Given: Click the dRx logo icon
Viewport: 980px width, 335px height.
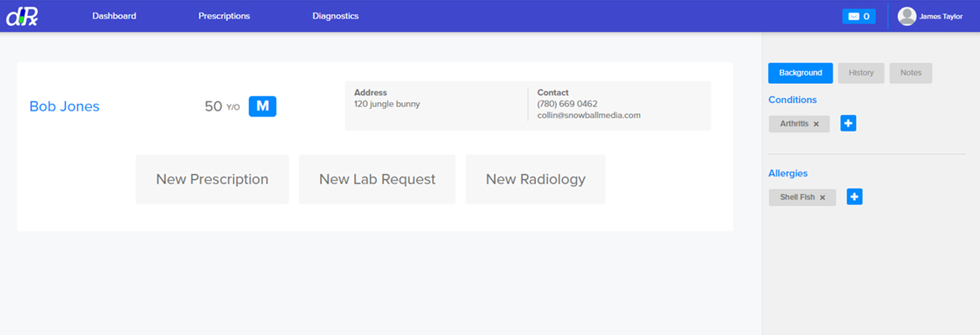Looking at the screenshot, I should [x=22, y=16].
